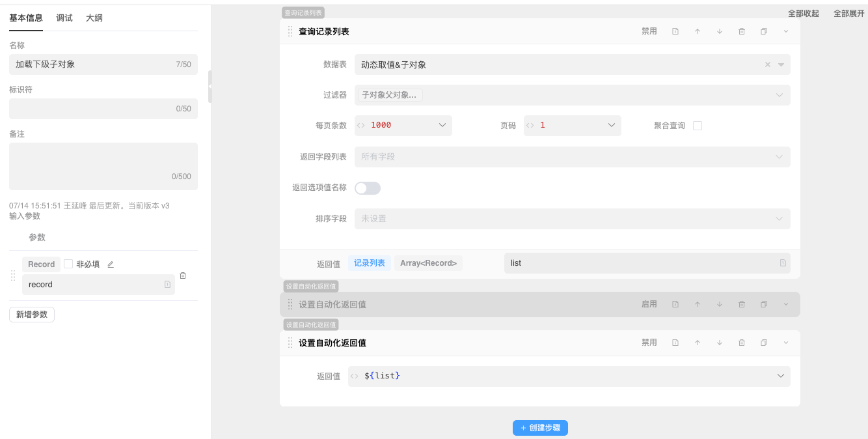Toggle the 返回选项值名称 switch

pos(368,188)
